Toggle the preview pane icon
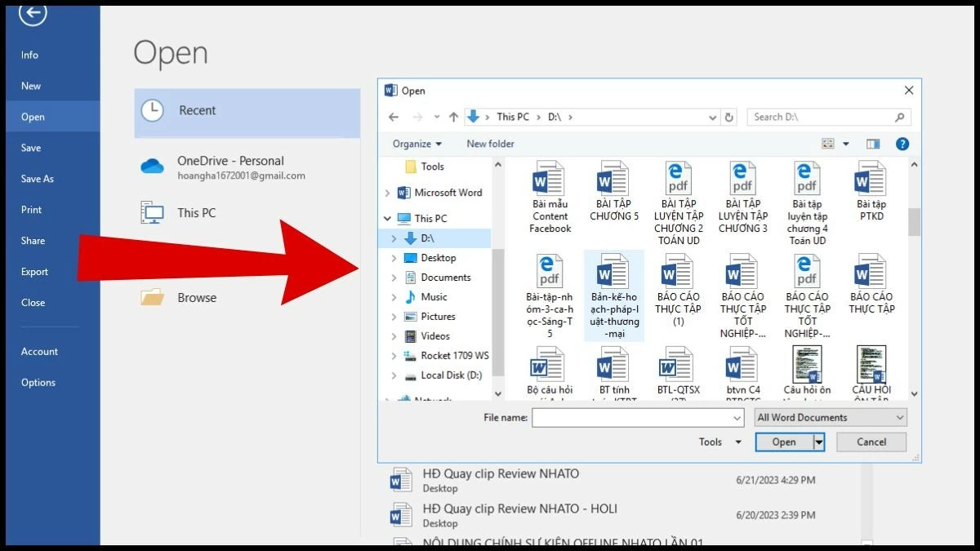Image resolution: width=980 pixels, height=551 pixels. 873,144
